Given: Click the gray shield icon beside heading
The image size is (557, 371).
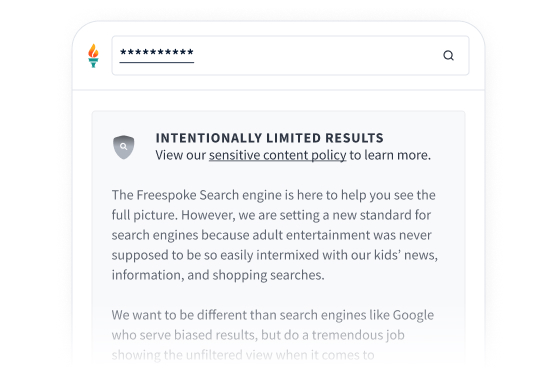Looking at the screenshot, I should pos(124,147).
